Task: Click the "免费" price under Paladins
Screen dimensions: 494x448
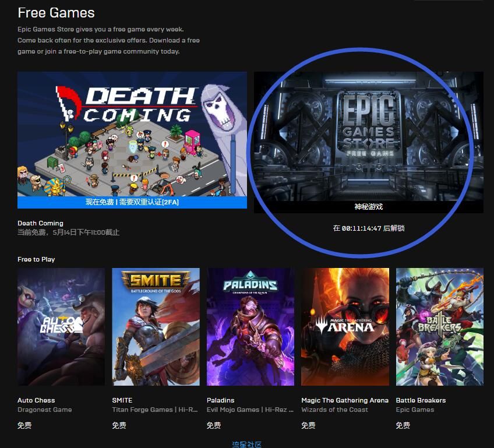Action: pos(214,425)
